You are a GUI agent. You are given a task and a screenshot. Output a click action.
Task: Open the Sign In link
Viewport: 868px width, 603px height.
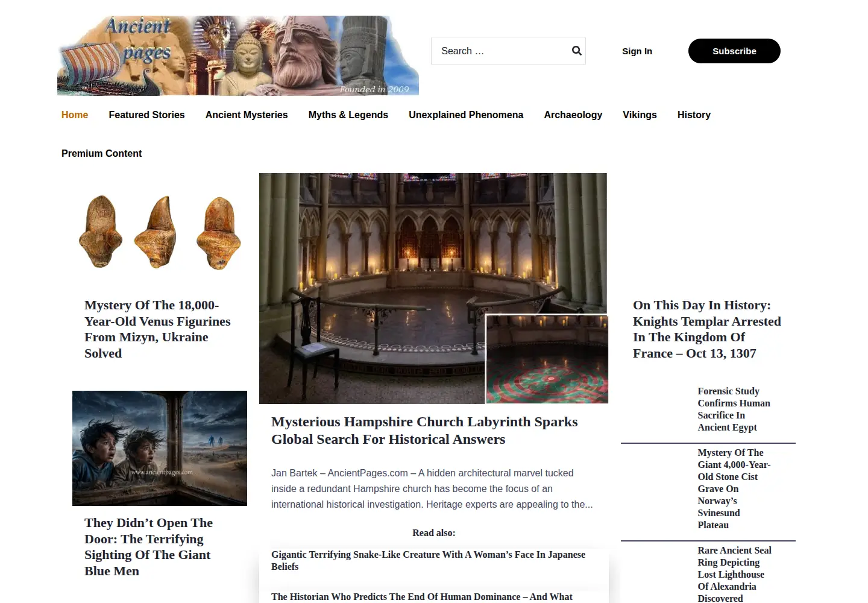637,51
